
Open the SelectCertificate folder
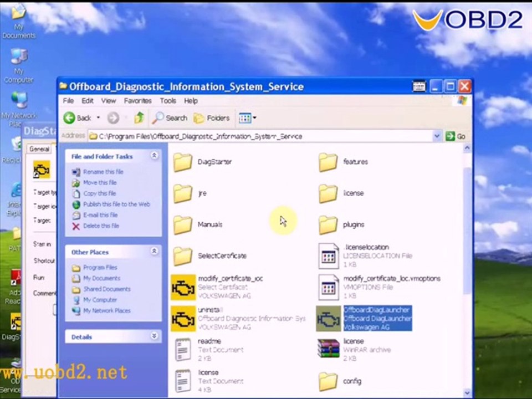[x=183, y=256]
